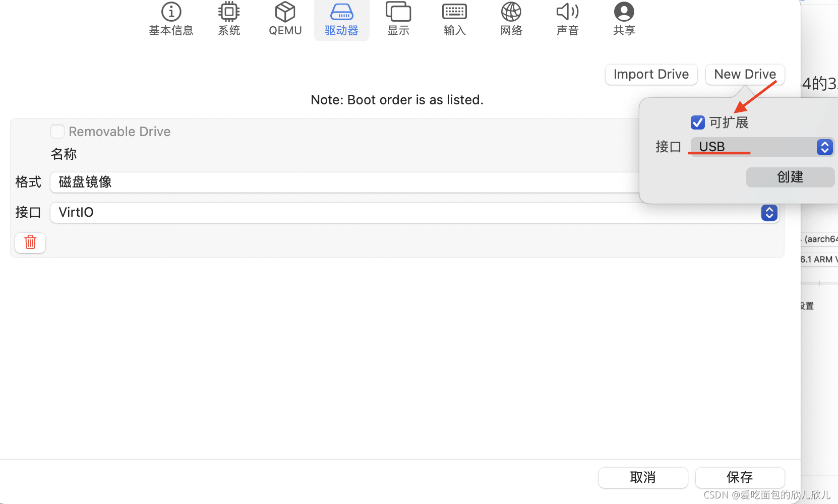Toggle the Removable Drive checkbox
This screenshot has height=504, width=838.
[57, 132]
